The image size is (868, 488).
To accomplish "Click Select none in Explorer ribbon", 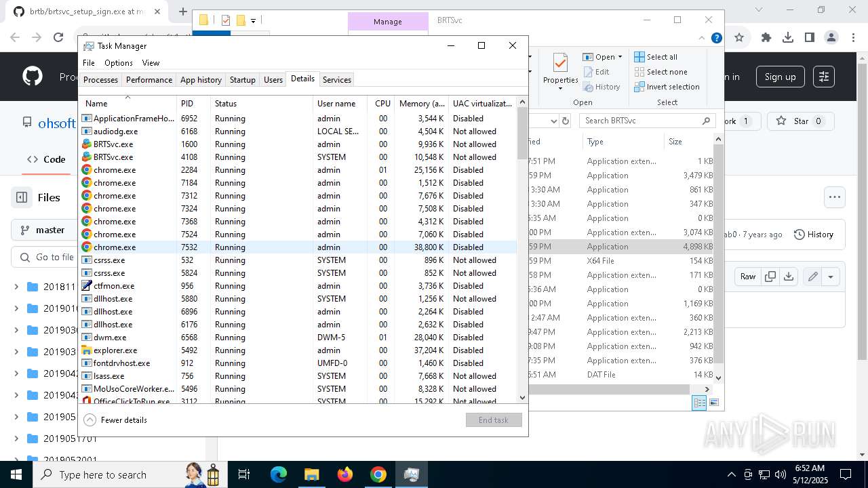I will tap(661, 72).
